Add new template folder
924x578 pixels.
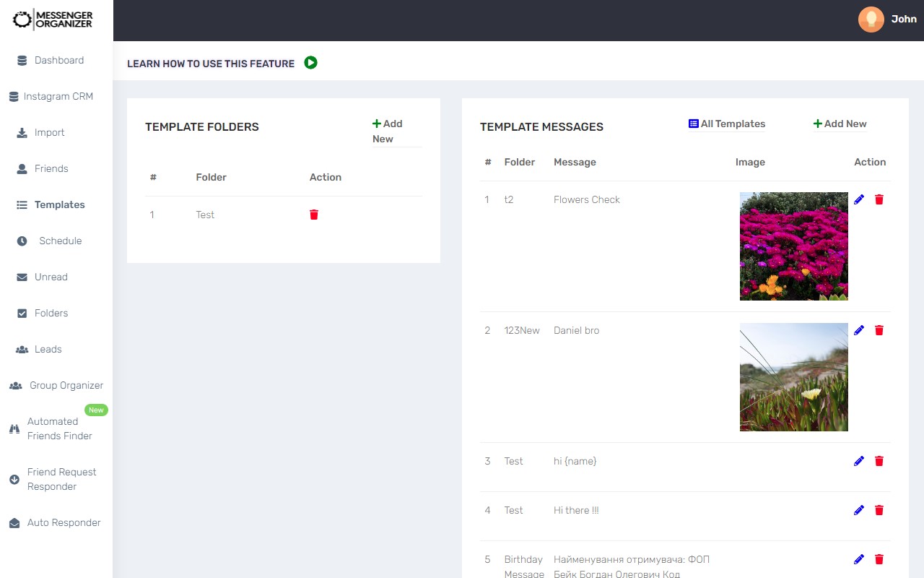388,131
